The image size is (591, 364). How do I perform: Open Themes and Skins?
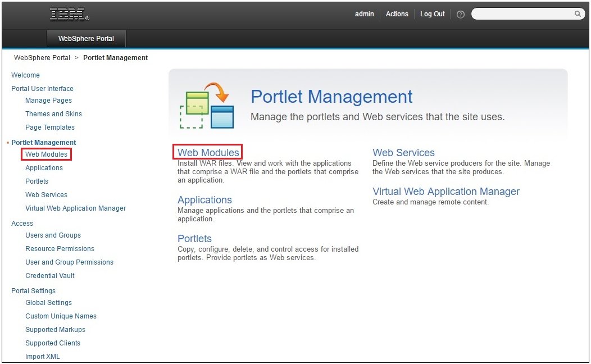(53, 114)
